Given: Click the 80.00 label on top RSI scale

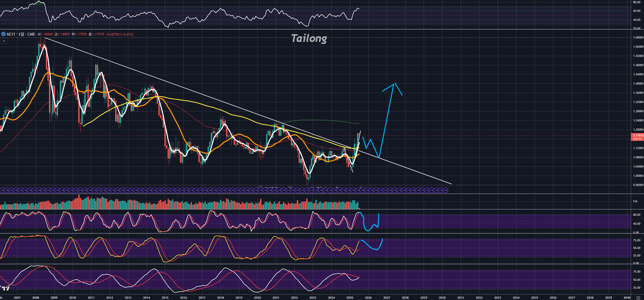Looking at the screenshot, I should [637, 2].
